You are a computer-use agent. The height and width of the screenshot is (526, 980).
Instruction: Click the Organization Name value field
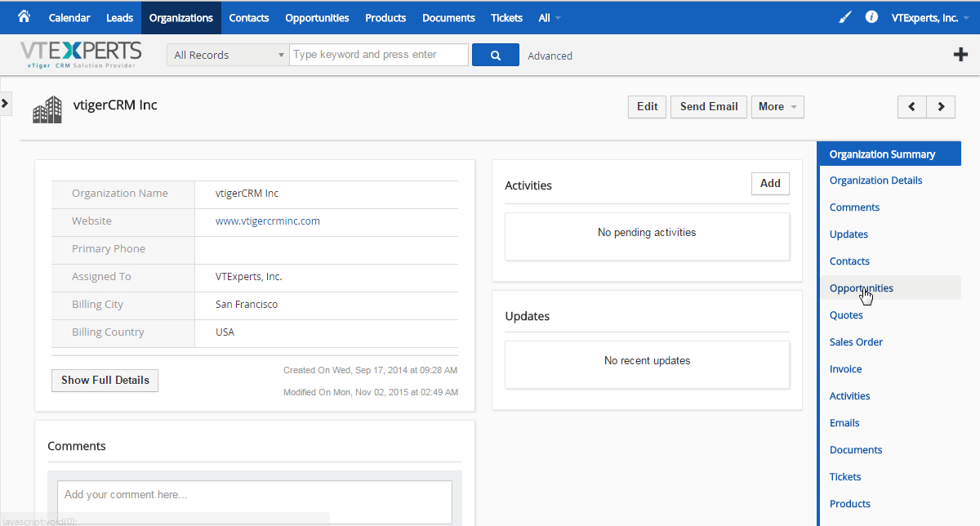[327, 194]
